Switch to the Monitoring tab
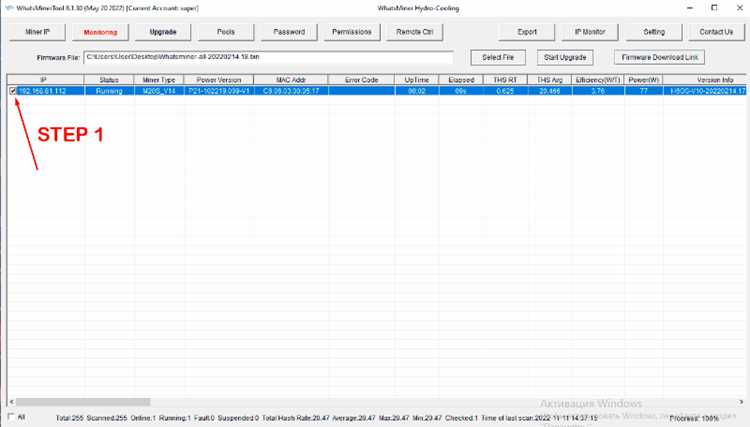 [x=100, y=32]
